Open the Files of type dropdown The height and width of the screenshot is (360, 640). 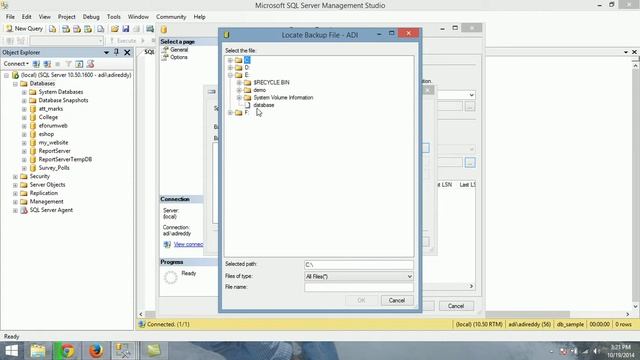(359, 276)
